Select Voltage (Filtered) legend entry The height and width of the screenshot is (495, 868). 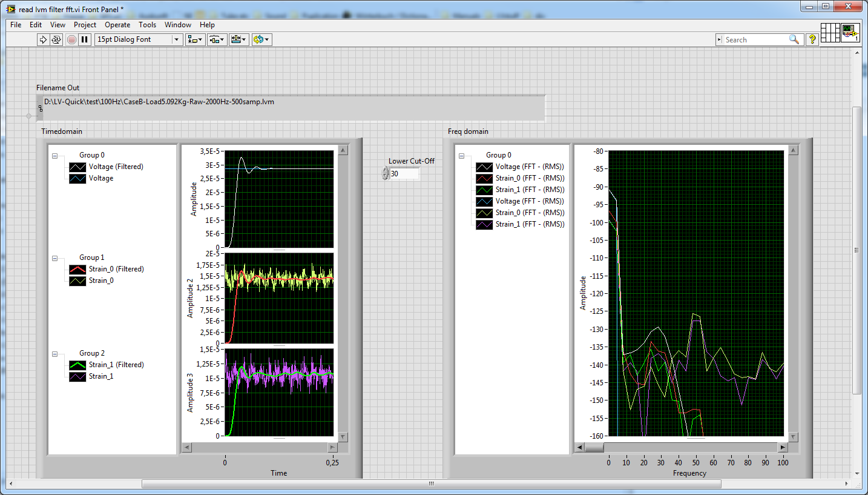click(116, 167)
